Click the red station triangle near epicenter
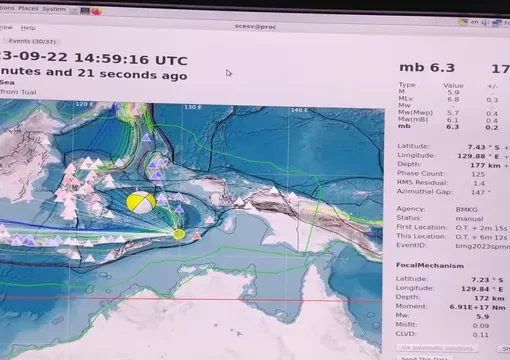Viewport: 510px width, 360px height. coord(197,236)
